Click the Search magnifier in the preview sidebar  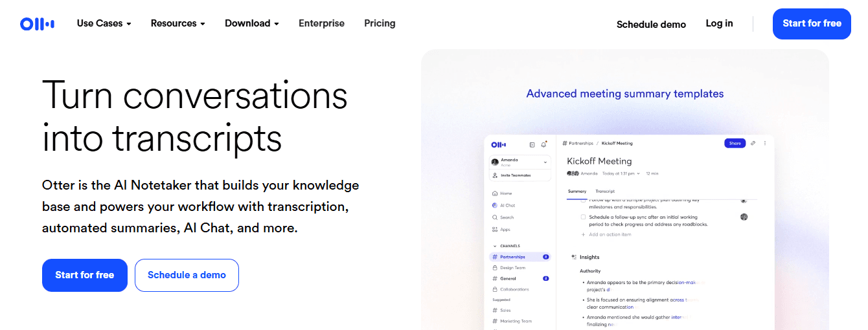pyautogui.click(x=495, y=217)
